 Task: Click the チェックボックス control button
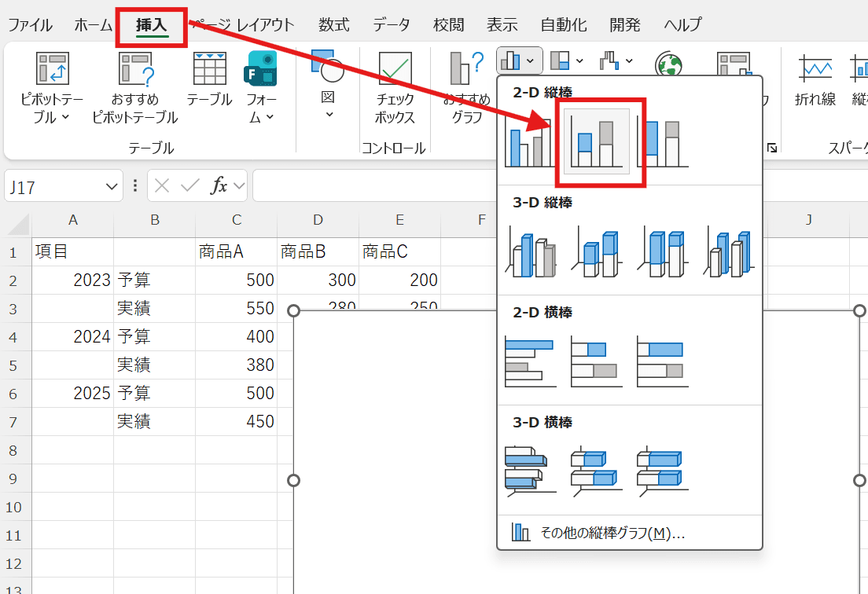coord(395,86)
